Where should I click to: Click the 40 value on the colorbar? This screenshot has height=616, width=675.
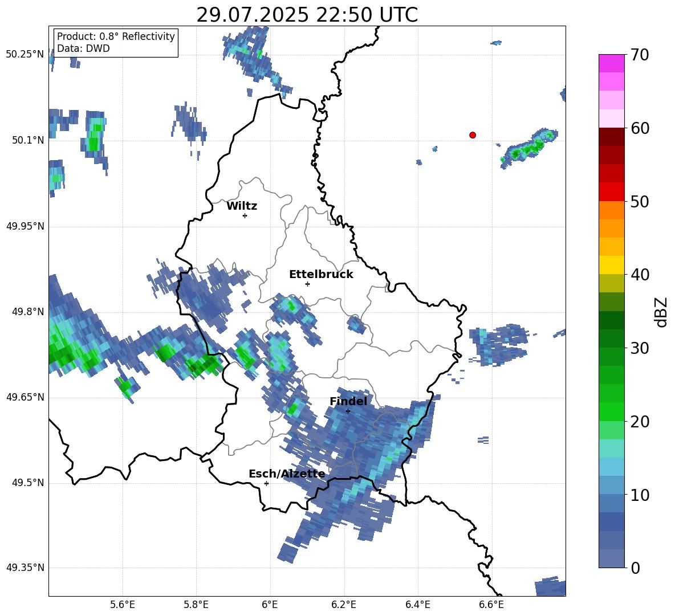640,275
